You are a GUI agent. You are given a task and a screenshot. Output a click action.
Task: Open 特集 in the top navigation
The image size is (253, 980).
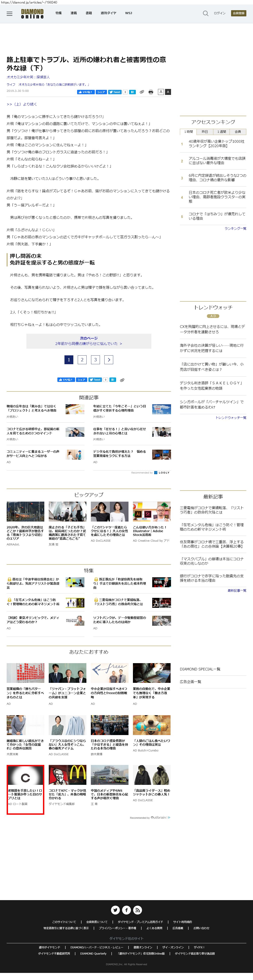59,13
